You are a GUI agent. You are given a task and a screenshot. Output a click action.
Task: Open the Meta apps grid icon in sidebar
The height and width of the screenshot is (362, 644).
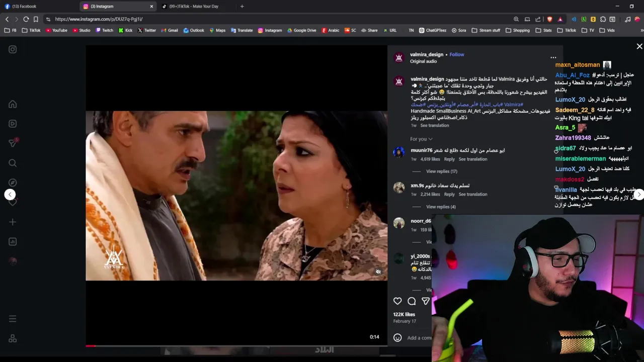coord(13,338)
